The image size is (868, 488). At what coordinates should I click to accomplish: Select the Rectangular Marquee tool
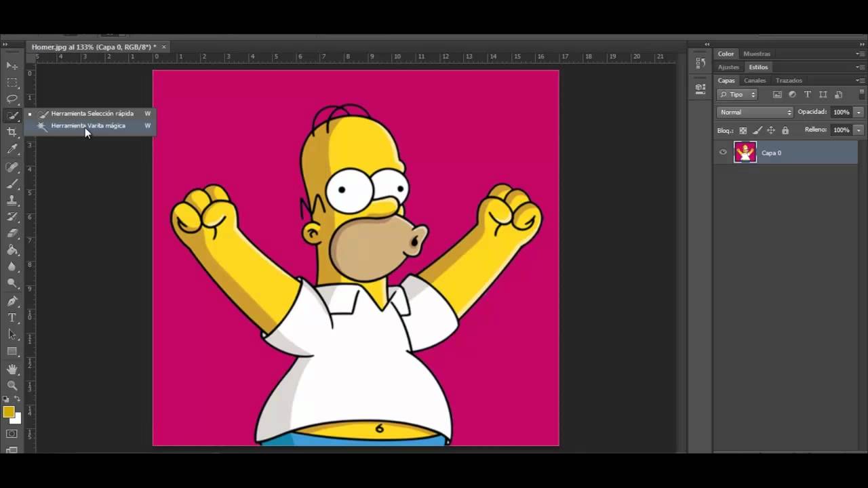12,83
